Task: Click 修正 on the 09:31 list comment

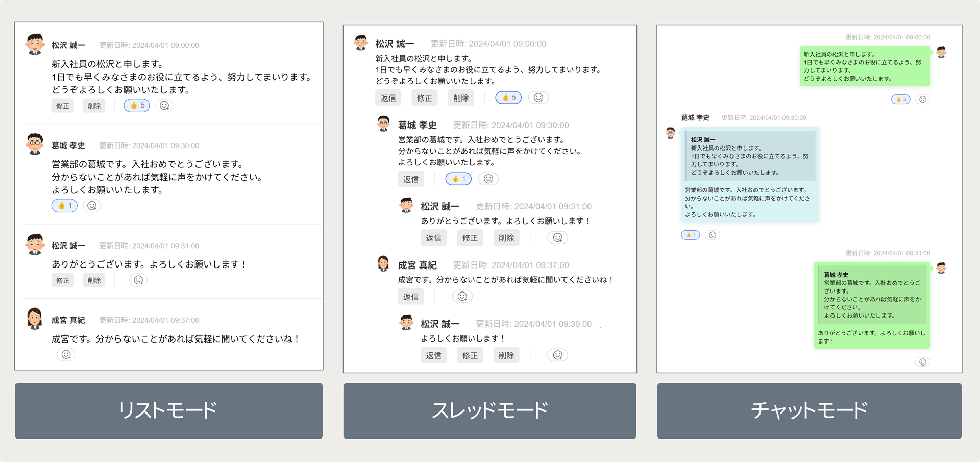Action: coord(62,280)
